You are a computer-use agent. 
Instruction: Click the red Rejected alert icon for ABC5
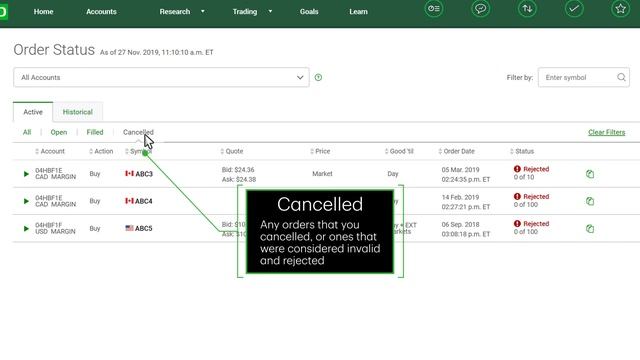[x=517, y=224]
